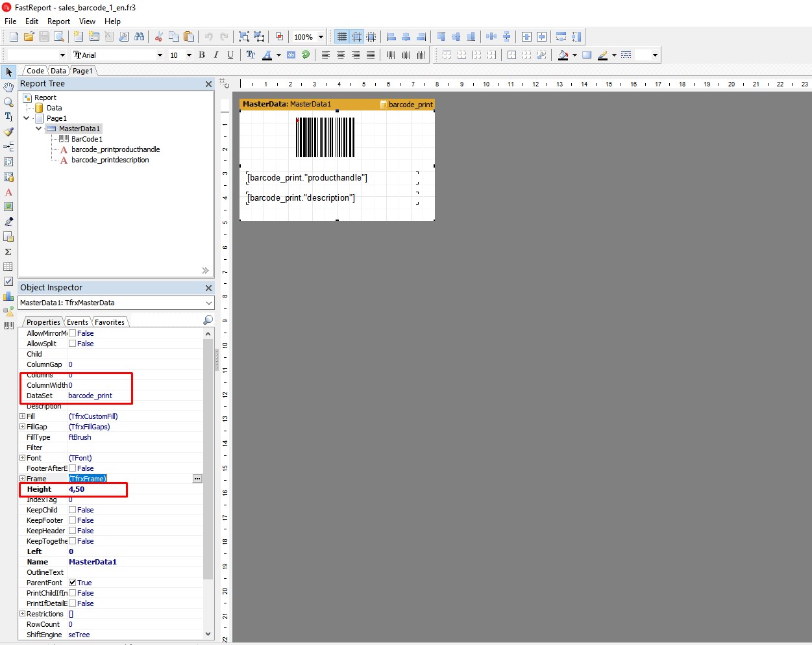Toggle the KeepChild checkbox
The width and height of the screenshot is (812, 645).
73,510
